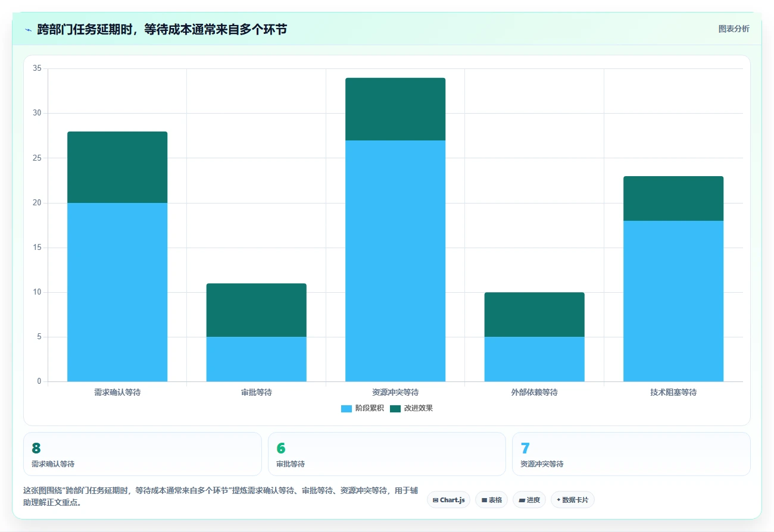Click the 技术阻塞等待 x-axis label

673,393
